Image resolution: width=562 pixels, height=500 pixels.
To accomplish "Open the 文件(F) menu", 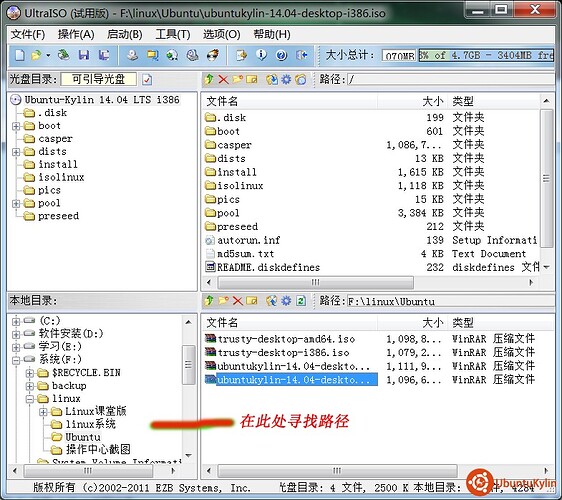I will click(28, 35).
